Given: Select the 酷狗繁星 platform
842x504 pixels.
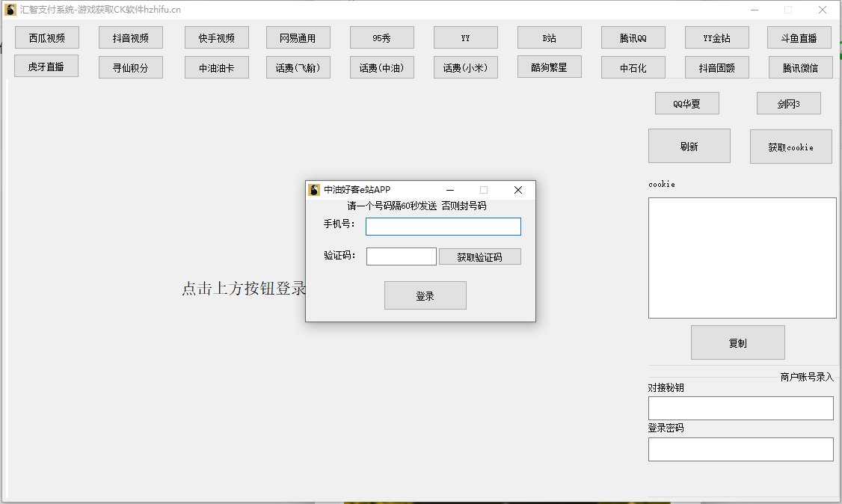Looking at the screenshot, I should pyautogui.click(x=549, y=66).
